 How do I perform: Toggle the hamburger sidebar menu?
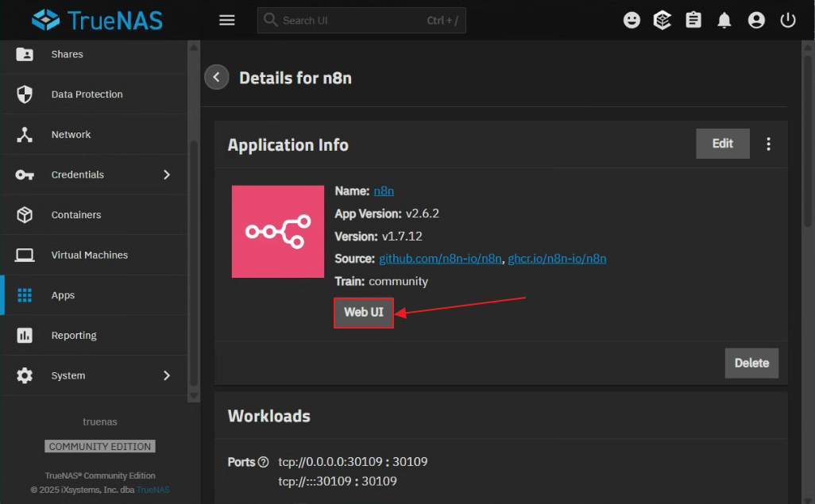point(226,21)
